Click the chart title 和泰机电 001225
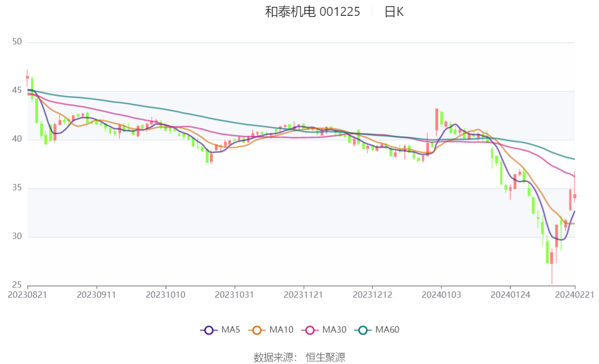 click(313, 12)
